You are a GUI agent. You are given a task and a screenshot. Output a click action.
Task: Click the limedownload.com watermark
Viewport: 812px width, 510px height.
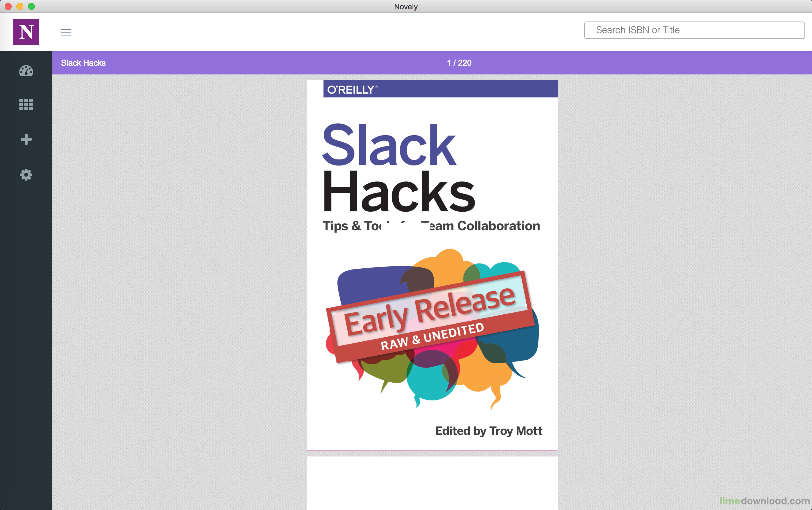(764, 501)
